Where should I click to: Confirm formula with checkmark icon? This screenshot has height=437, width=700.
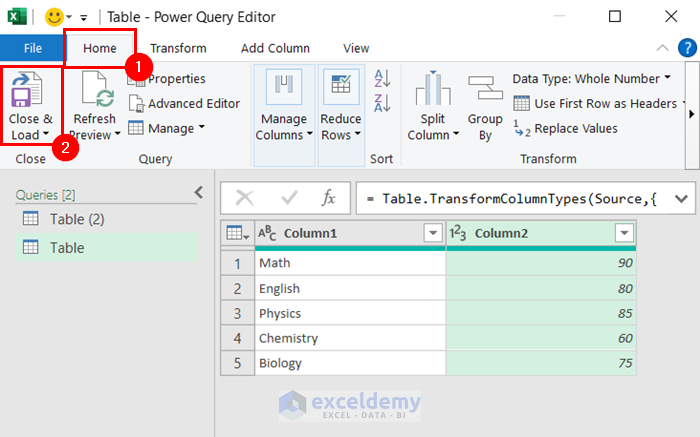coord(289,198)
